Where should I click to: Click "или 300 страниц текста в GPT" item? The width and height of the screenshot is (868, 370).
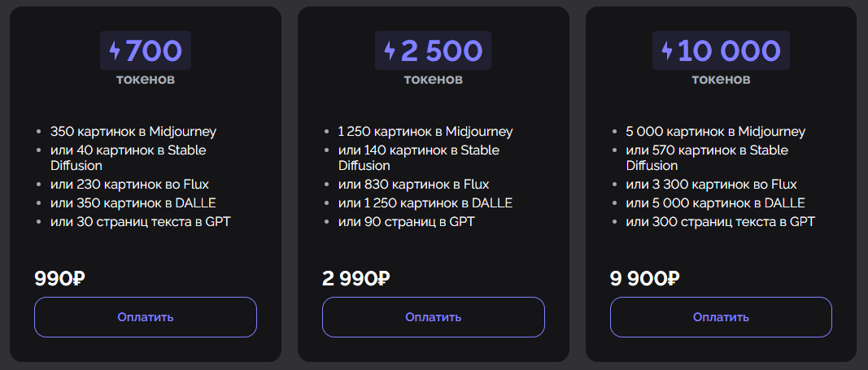[x=720, y=222]
